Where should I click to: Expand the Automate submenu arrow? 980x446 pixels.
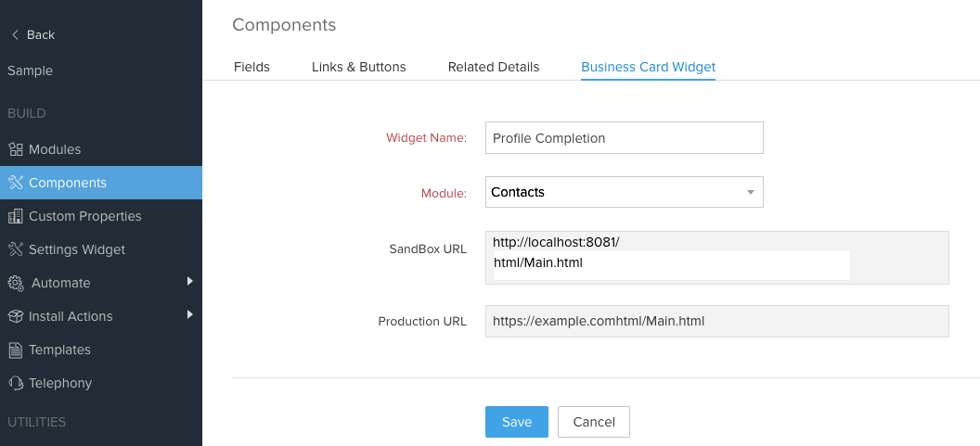click(189, 281)
